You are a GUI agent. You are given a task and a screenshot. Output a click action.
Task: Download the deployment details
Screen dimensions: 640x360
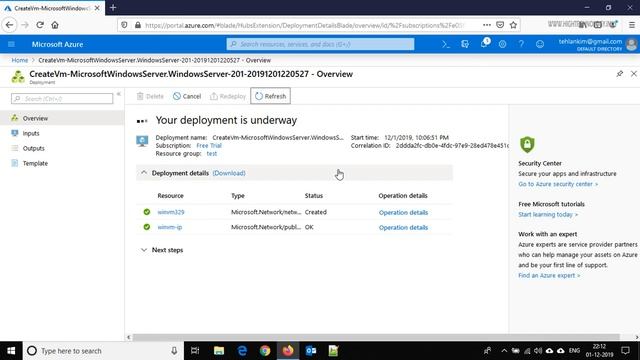229,173
